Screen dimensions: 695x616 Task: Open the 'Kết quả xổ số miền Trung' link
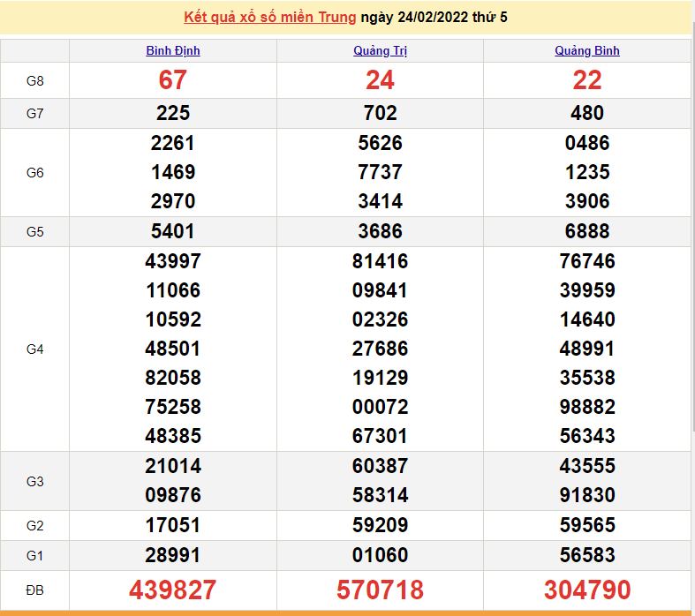[x=269, y=18]
